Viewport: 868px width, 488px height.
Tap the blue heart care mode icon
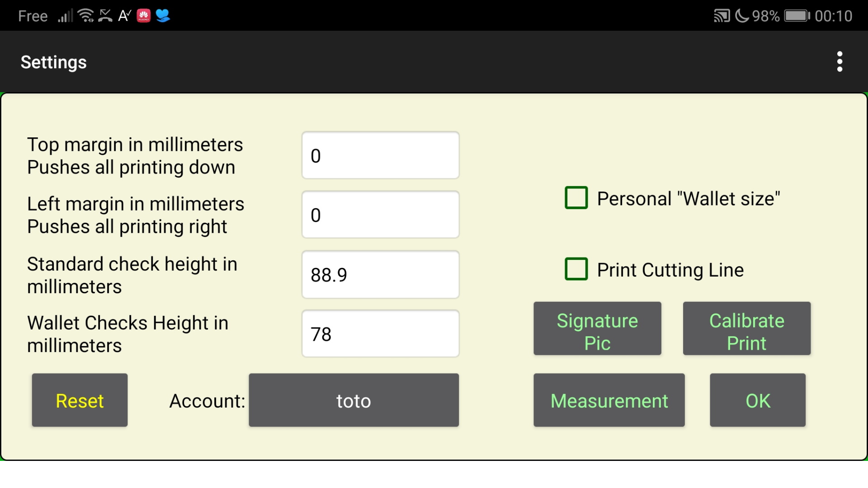click(163, 15)
